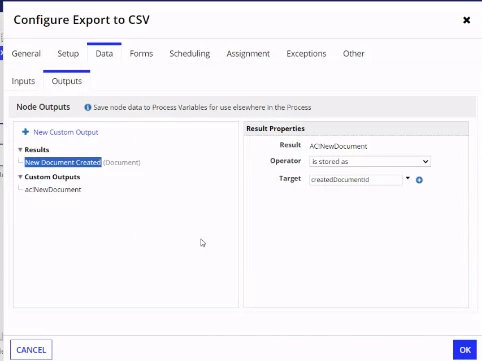Viewport: 482px width, 361px height.
Task: Collapse the Custom Outputs tree group
Action: coord(20,177)
